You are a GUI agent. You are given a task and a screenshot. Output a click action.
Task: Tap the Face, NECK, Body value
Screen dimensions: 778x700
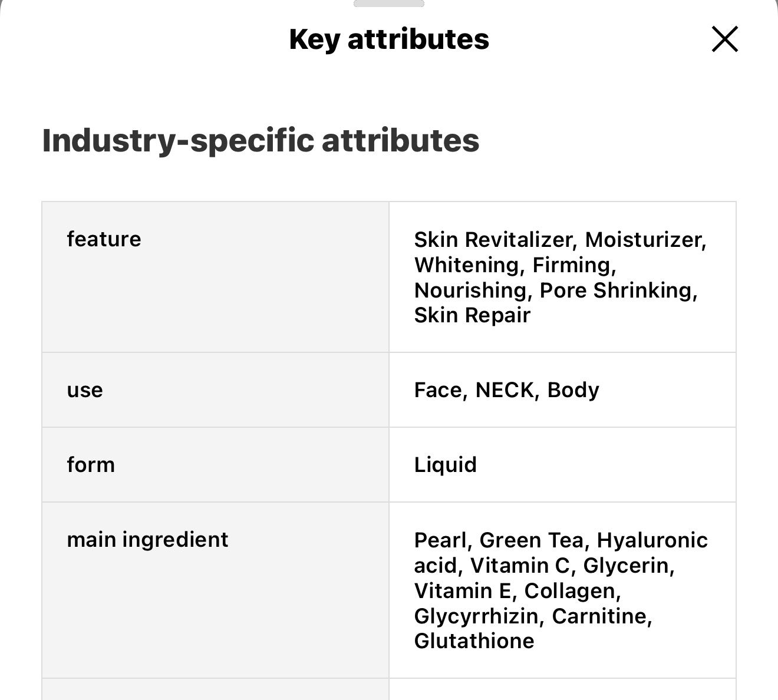click(x=506, y=390)
